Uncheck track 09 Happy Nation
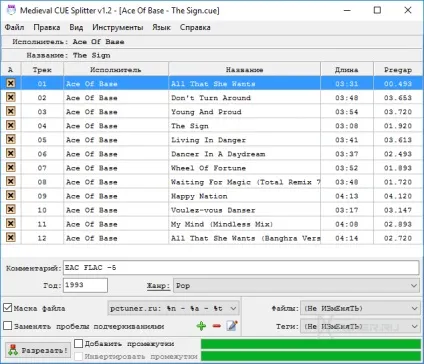424x364 pixels. (11, 195)
